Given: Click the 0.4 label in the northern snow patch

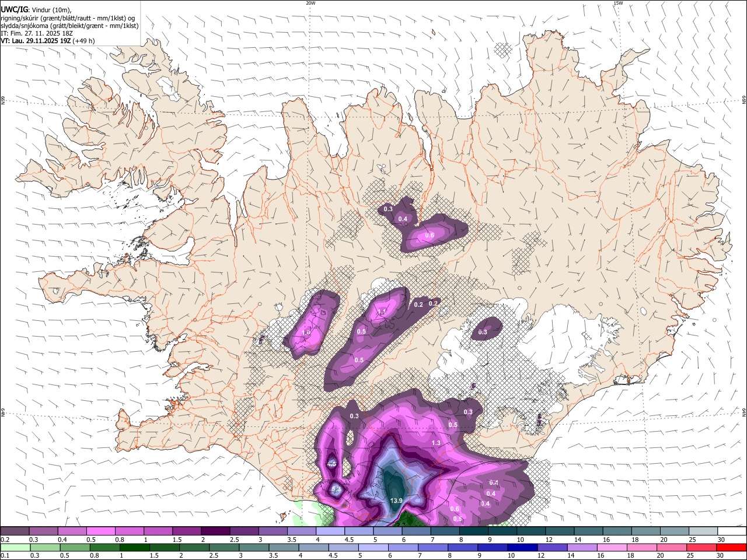Looking at the screenshot, I should tap(403, 219).
